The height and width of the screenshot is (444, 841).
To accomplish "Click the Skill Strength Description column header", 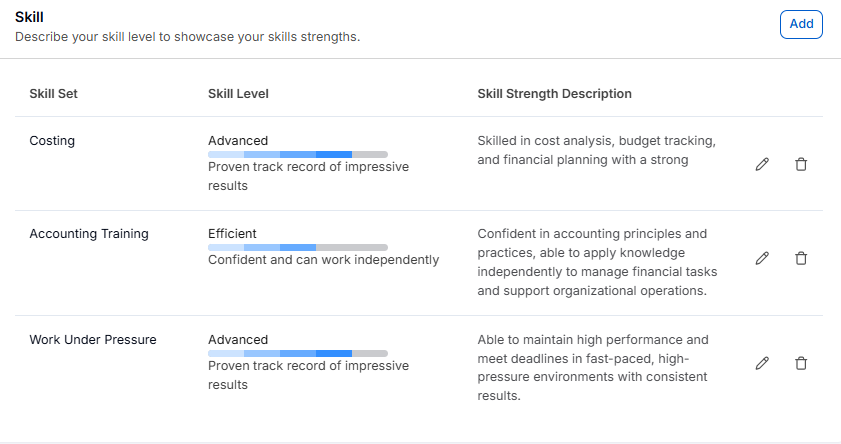I will (x=554, y=94).
